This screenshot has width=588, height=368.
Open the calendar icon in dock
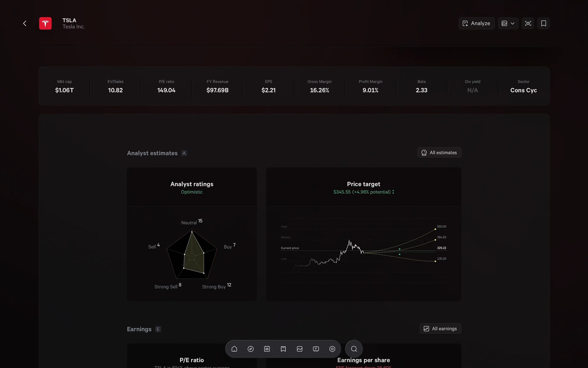tap(267, 349)
